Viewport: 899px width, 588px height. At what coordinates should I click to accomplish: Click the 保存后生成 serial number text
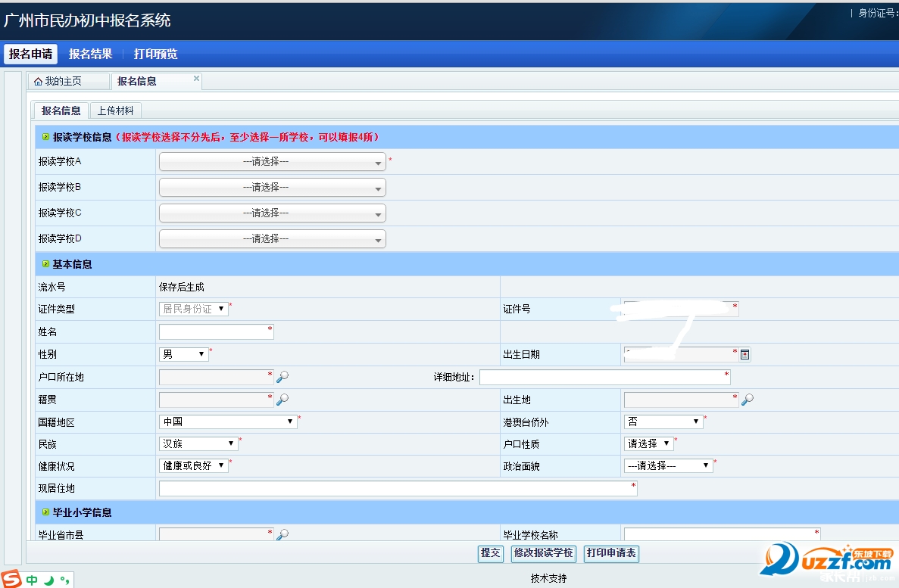click(x=182, y=287)
